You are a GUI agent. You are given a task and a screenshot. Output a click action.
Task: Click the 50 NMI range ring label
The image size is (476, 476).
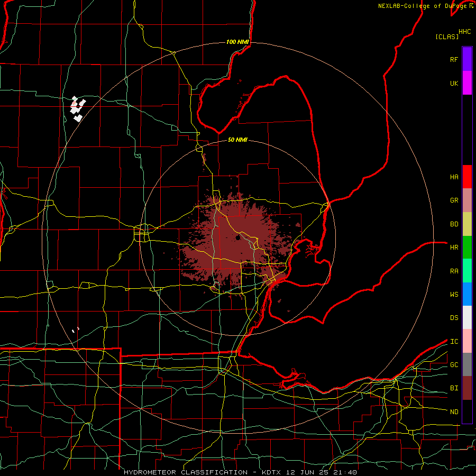[x=237, y=140]
